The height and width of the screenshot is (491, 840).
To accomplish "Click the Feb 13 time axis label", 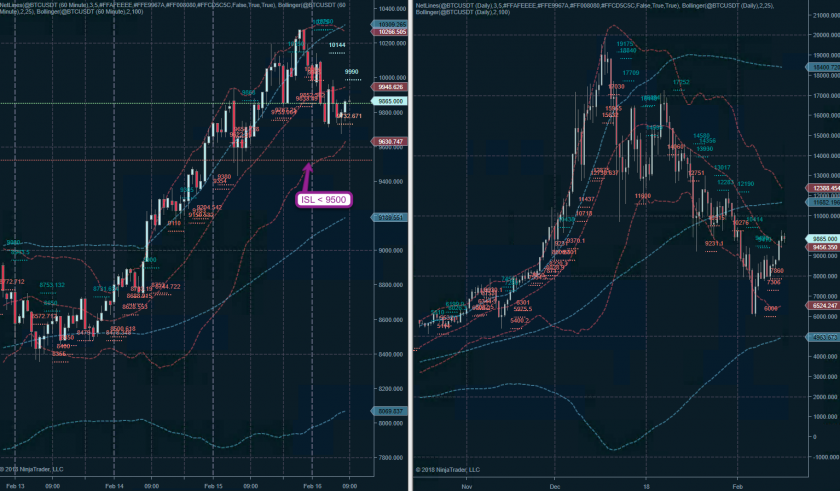I will (x=15, y=486).
